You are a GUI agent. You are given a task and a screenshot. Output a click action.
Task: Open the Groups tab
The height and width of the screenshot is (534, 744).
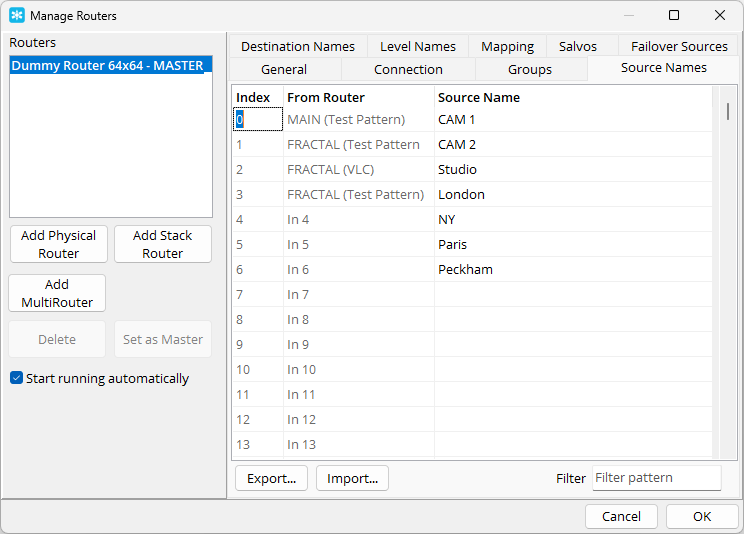pos(530,69)
